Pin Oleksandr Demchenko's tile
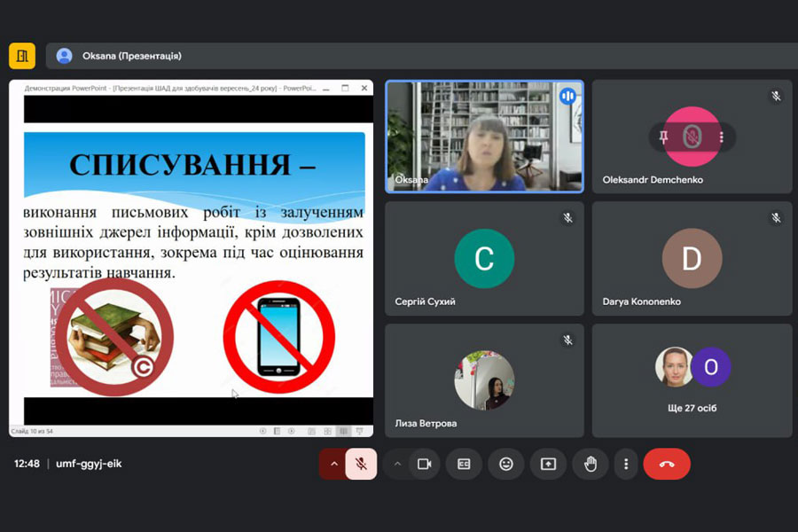Image resolution: width=798 pixels, height=532 pixels. 663,137
